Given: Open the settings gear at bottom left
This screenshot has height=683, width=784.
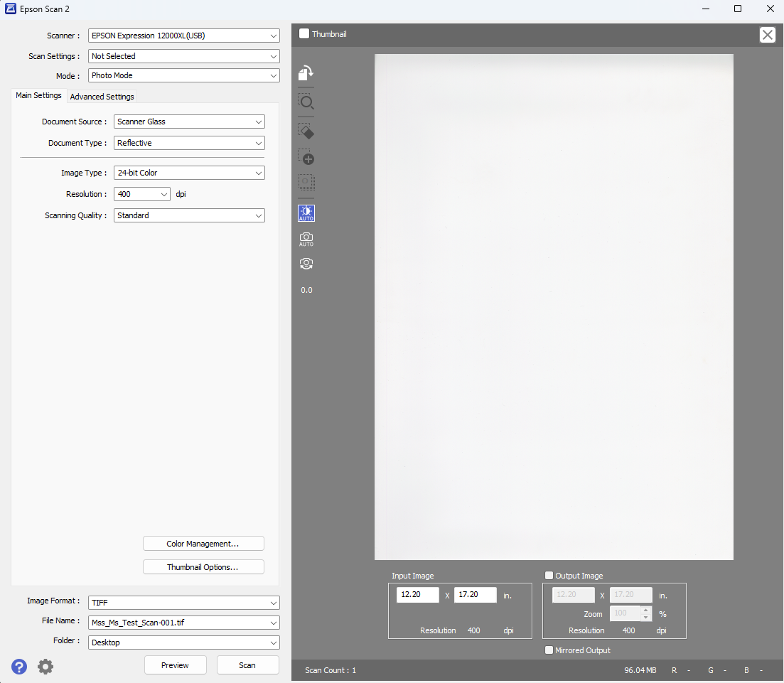Looking at the screenshot, I should [45, 667].
